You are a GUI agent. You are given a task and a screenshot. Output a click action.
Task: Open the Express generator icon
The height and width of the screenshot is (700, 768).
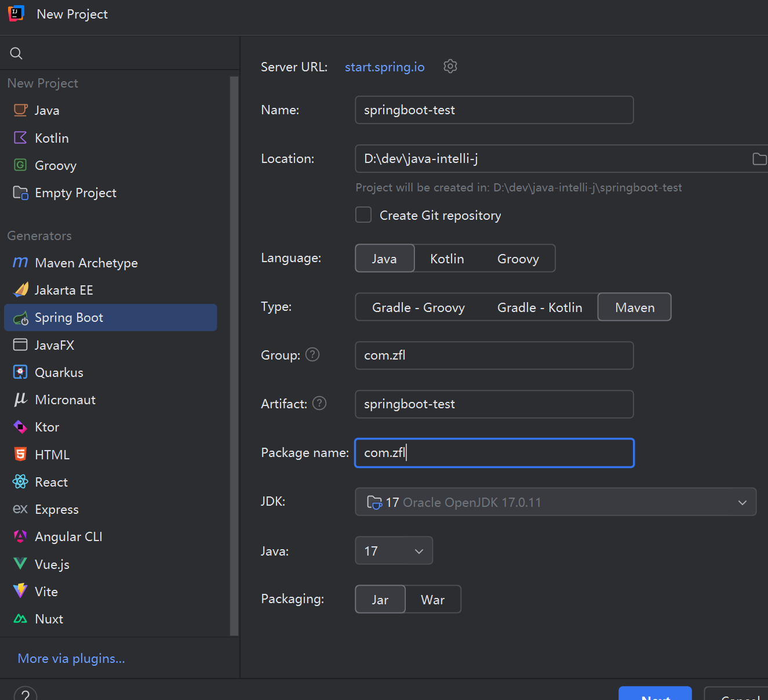20,509
